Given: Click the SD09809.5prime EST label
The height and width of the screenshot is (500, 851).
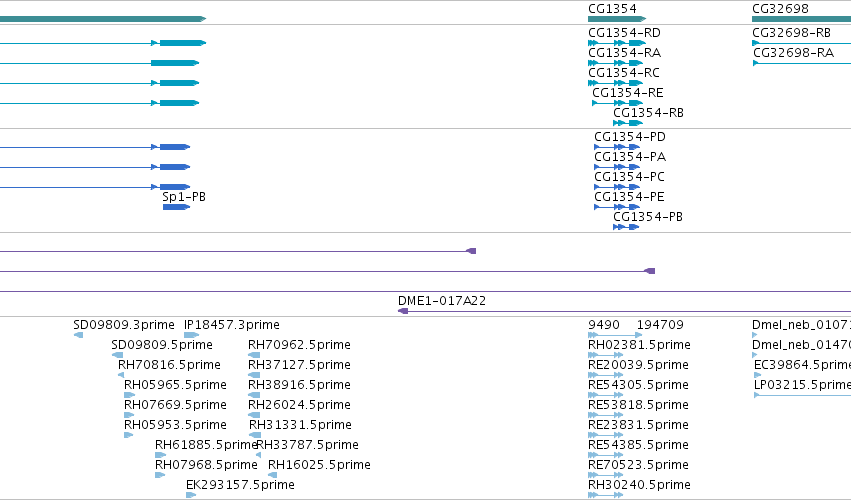Looking at the screenshot, I should click(162, 345).
